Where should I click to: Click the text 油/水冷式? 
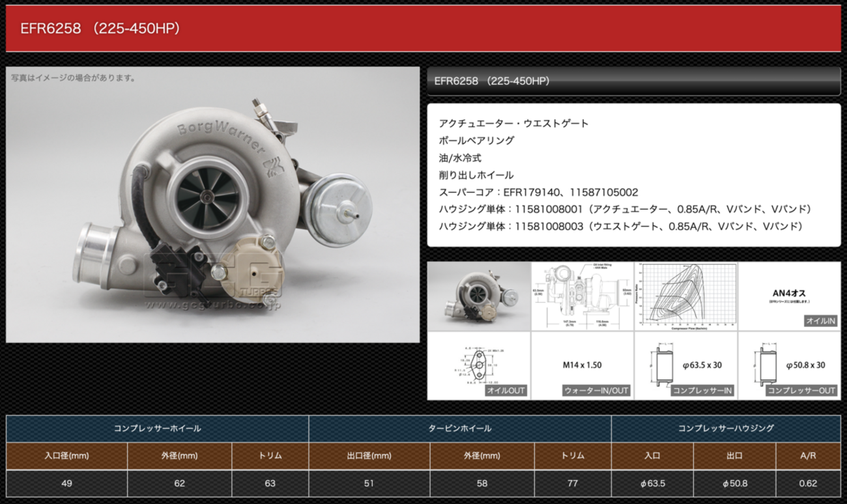click(x=460, y=158)
